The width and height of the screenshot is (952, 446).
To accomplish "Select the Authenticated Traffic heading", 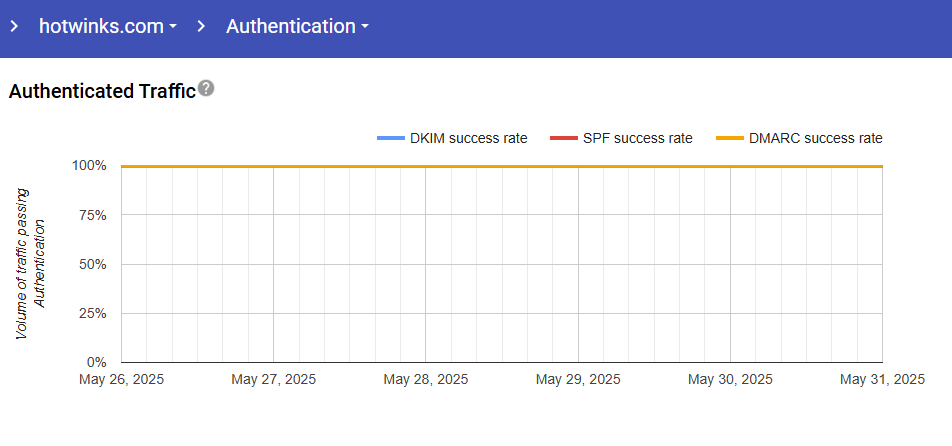I will 101,91.
